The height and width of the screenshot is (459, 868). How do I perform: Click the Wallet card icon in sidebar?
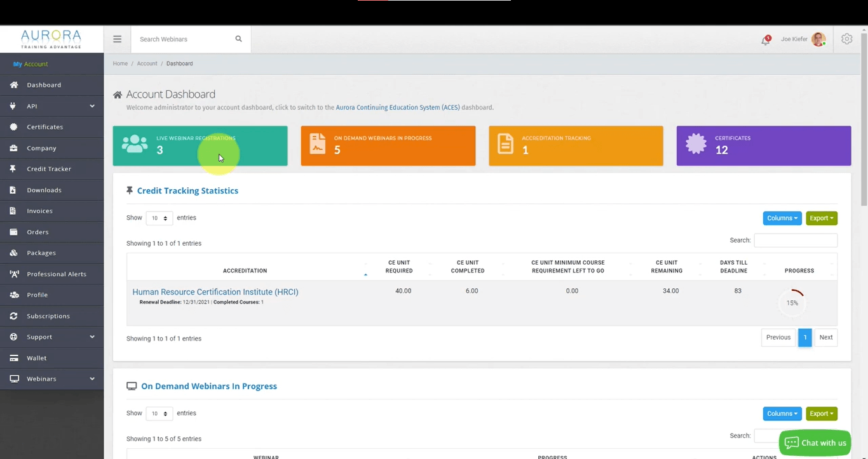point(14,358)
